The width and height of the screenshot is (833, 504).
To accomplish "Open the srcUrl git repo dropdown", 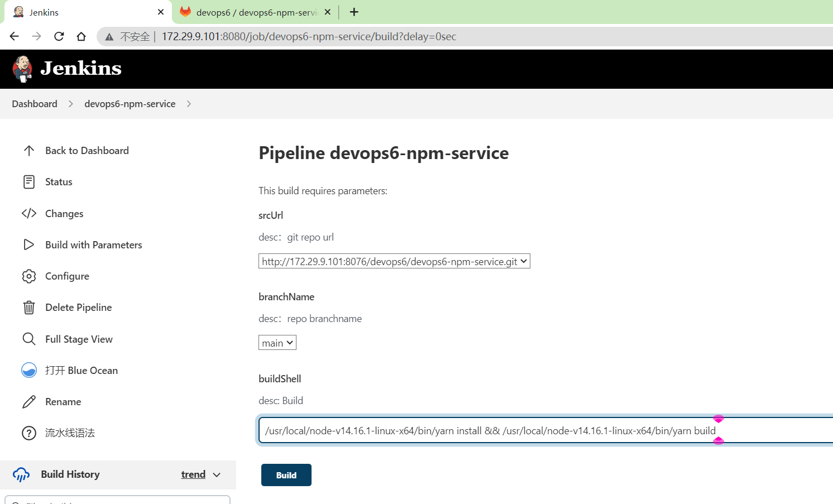I will tap(394, 261).
